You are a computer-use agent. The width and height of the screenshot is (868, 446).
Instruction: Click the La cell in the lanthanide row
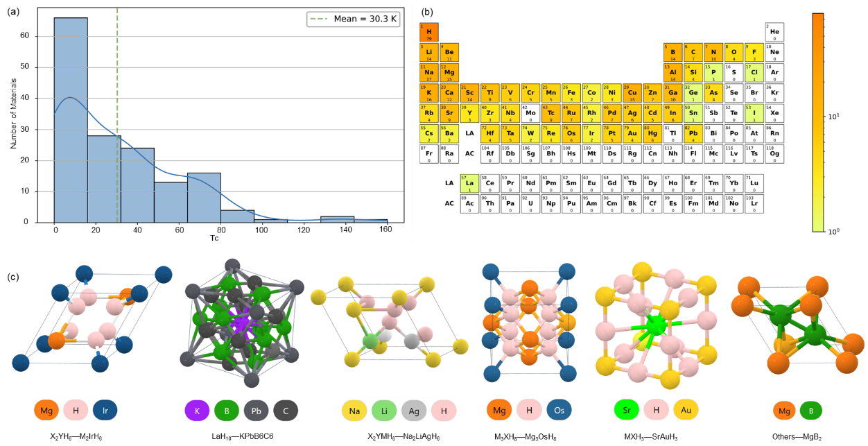click(x=469, y=184)
